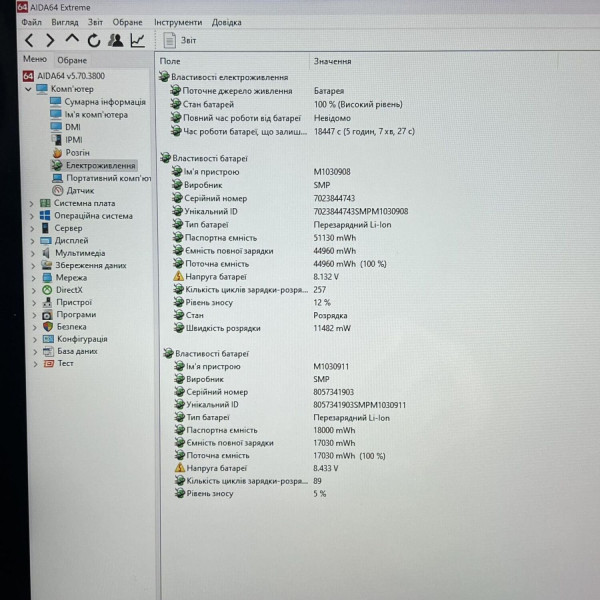600x600 pixels.
Task: Select Датчик sensor tree item
Action: (x=73, y=190)
